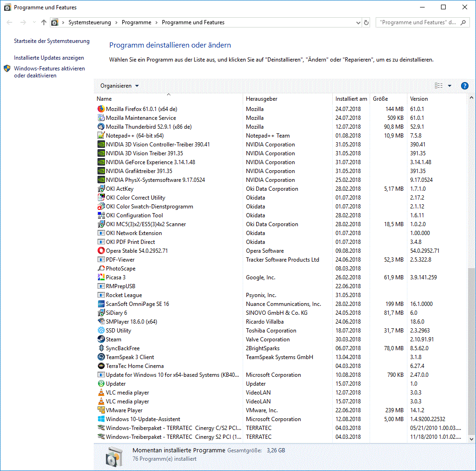Sort by Installiert am column header
The height and width of the screenshot is (471, 476).
(351, 98)
